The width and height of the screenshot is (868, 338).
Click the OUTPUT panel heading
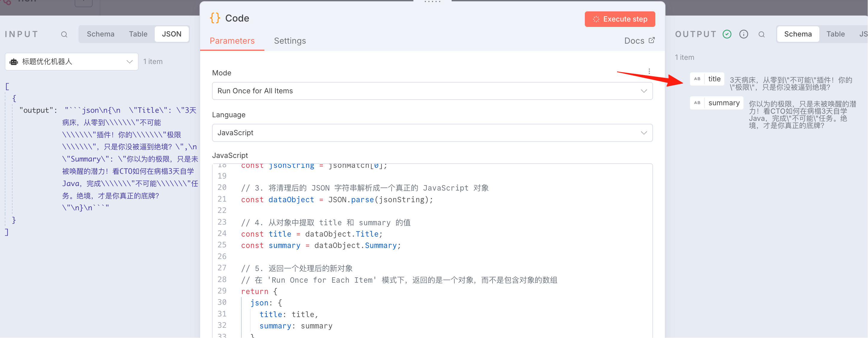coord(696,34)
